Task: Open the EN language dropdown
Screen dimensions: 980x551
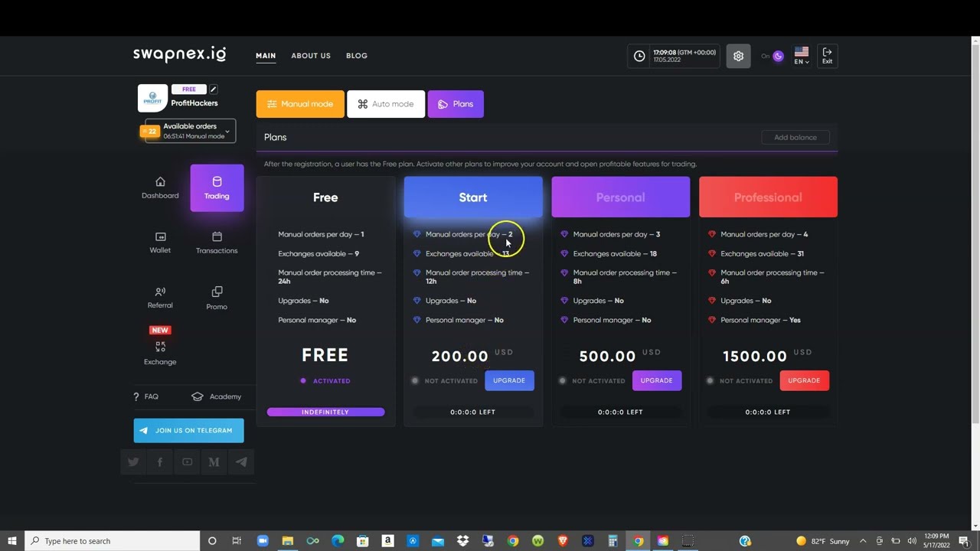Action: tap(802, 56)
